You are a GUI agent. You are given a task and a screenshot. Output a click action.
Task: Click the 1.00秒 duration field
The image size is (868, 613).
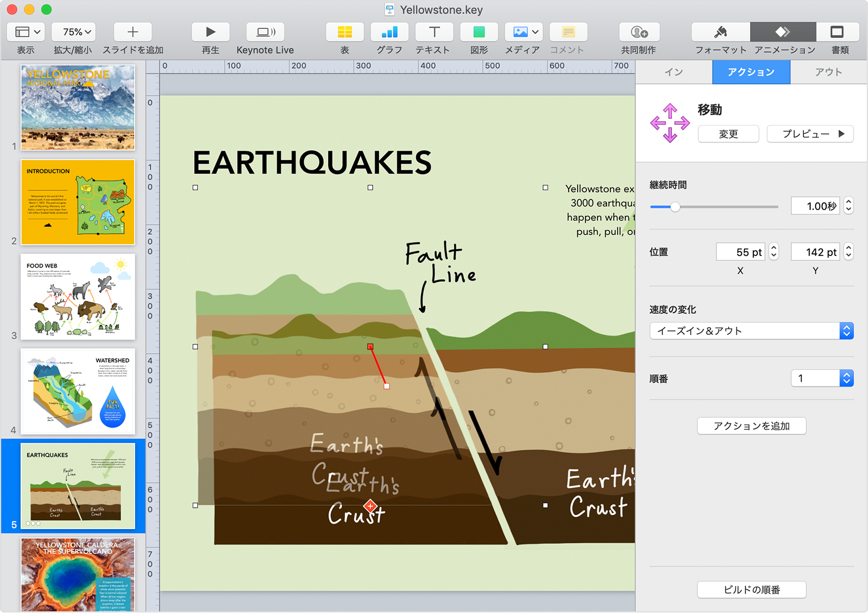(x=815, y=206)
